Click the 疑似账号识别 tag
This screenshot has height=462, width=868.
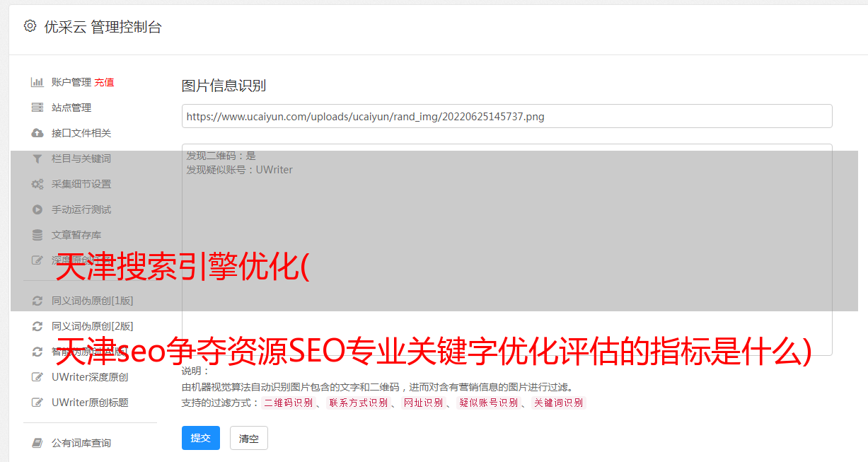click(488, 403)
